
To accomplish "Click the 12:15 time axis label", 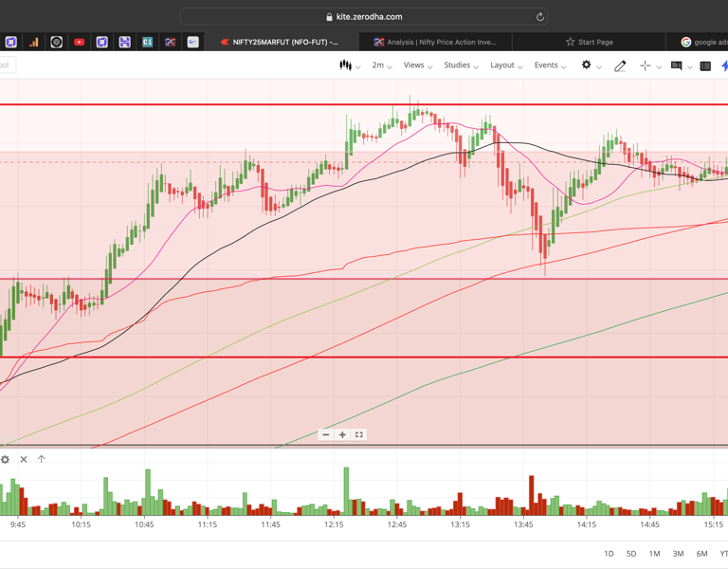I will [334, 524].
